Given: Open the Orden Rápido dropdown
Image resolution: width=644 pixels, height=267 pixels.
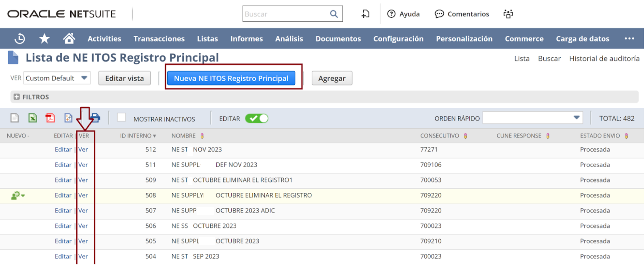Looking at the screenshot, I should pos(532,118).
